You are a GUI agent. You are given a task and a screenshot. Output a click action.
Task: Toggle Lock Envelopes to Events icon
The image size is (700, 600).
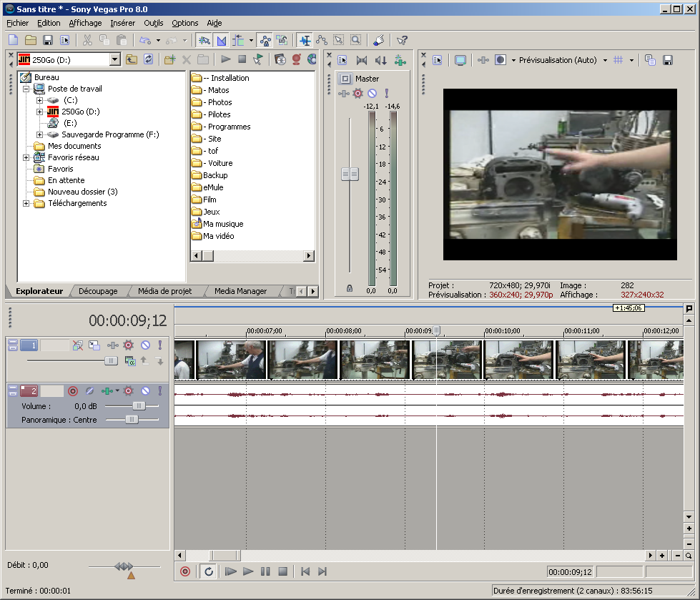coord(265,41)
